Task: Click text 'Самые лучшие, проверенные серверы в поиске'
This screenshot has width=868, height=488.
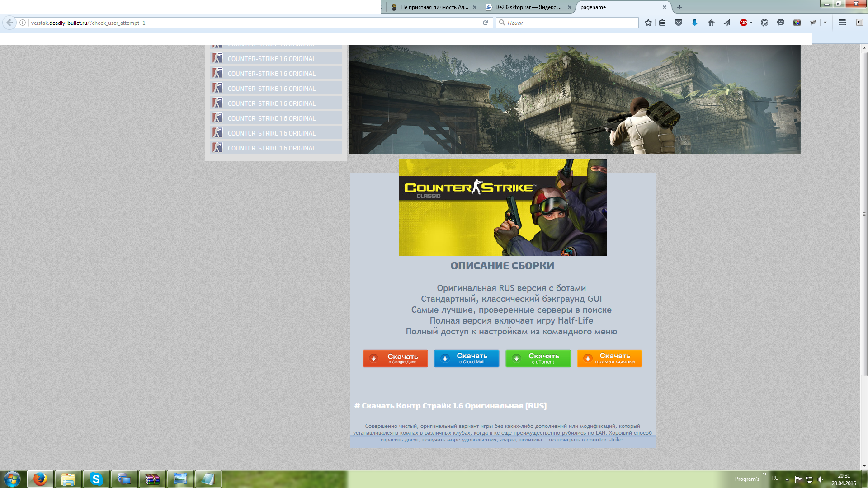Action: click(511, 310)
